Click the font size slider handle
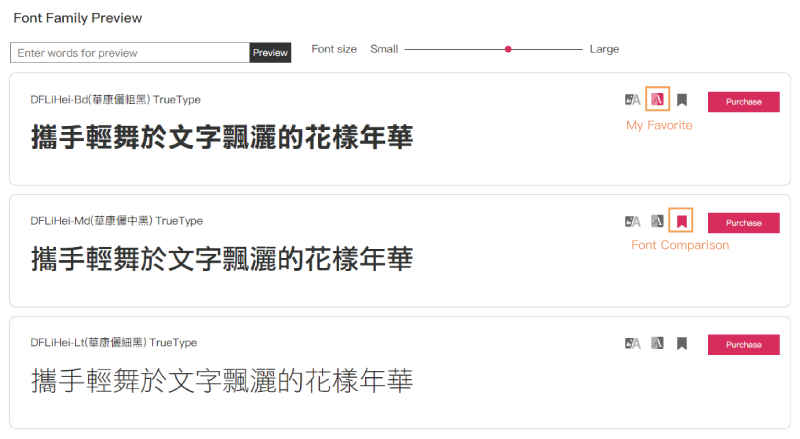The image size is (800, 439). (508, 50)
